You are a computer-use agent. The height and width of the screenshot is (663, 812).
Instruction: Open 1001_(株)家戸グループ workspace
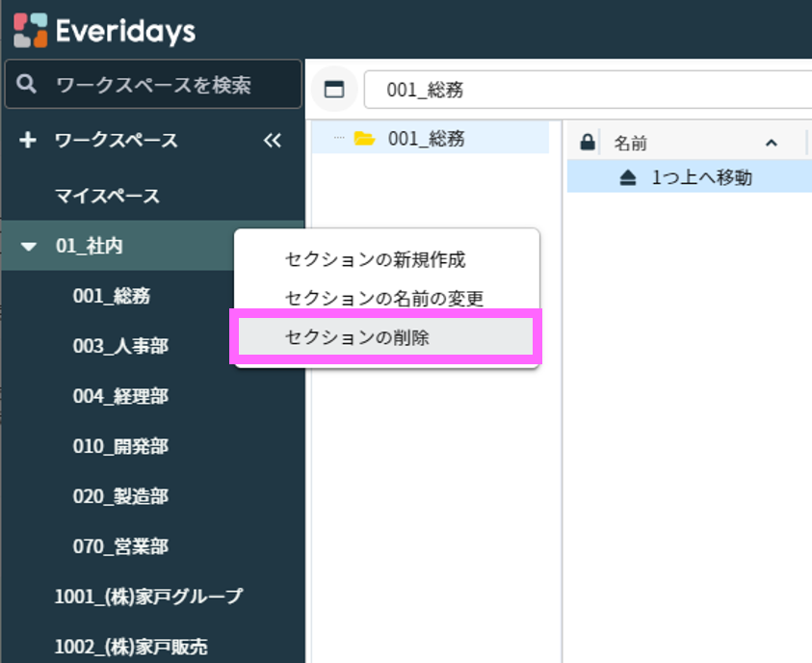[148, 597]
